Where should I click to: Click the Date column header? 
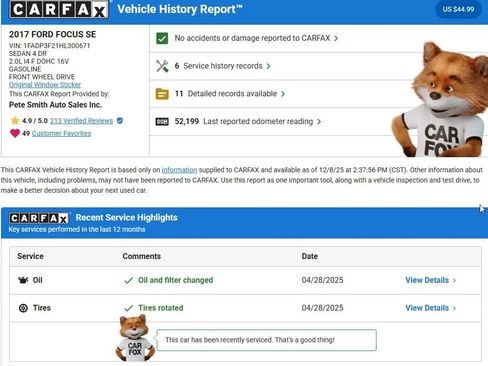pos(310,256)
